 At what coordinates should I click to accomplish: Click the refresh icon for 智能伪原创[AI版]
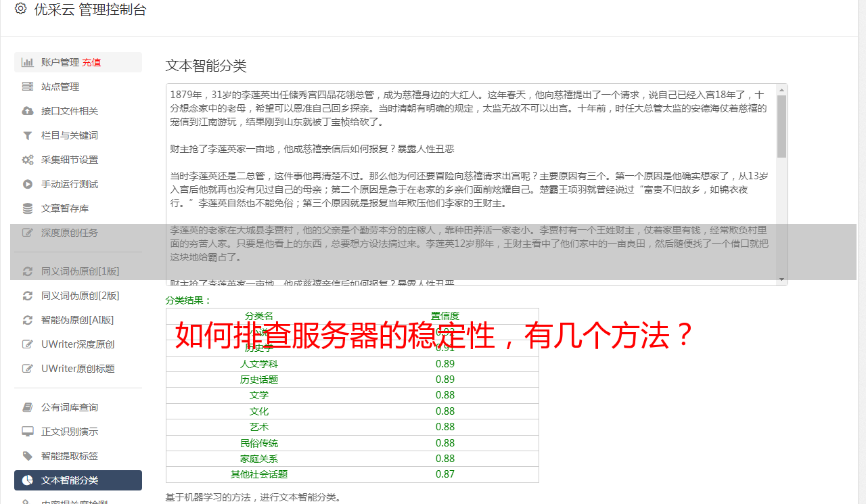(x=28, y=320)
